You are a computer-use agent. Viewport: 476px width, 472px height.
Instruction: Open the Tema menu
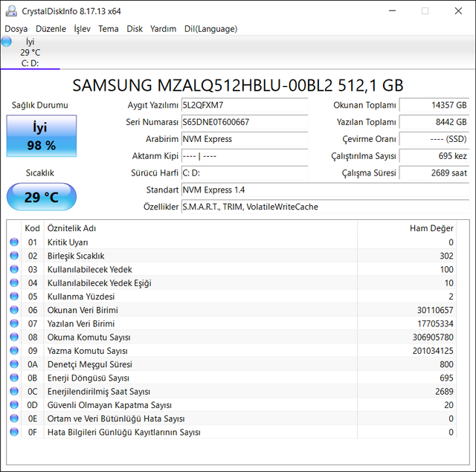pyautogui.click(x=109, y=29)
